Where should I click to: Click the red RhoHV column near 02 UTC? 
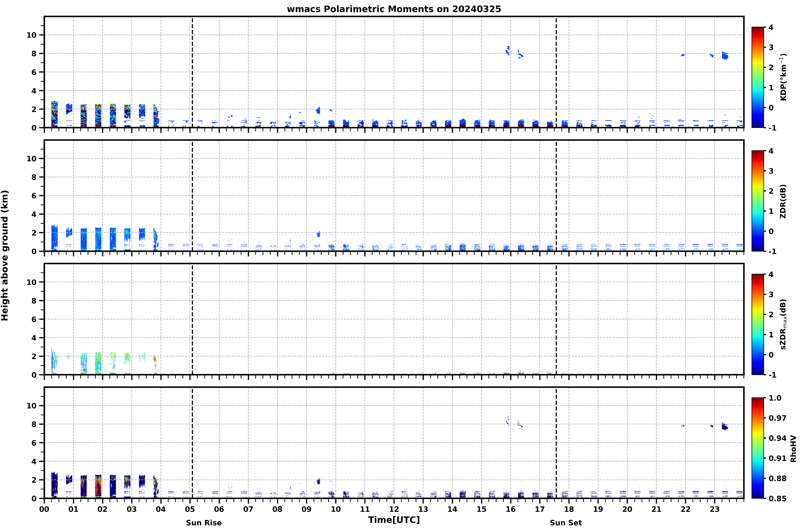(98, 486)
